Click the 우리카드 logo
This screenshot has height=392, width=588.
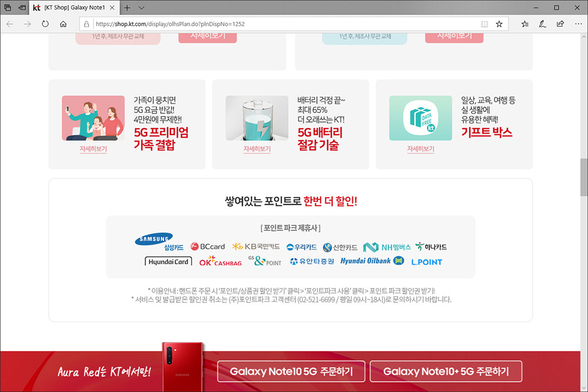coord(302,247)
